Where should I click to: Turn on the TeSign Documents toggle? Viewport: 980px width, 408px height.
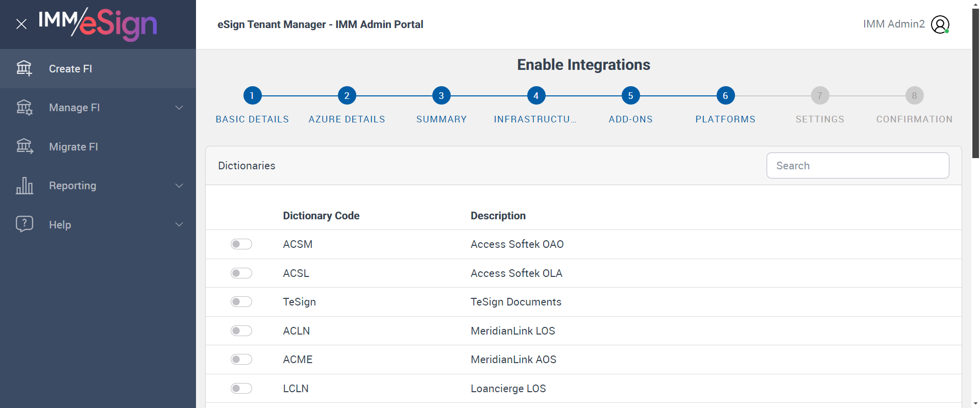pos(241,302)
